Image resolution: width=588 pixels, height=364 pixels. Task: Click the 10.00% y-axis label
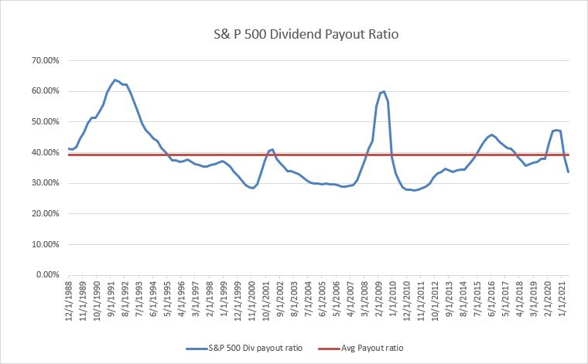click(x=45, y=244)
